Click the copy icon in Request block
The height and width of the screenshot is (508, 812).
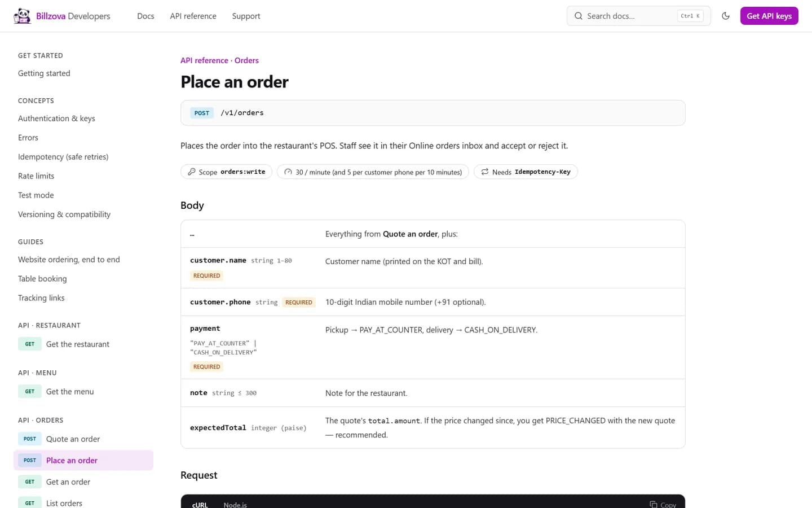pos(653,505)
